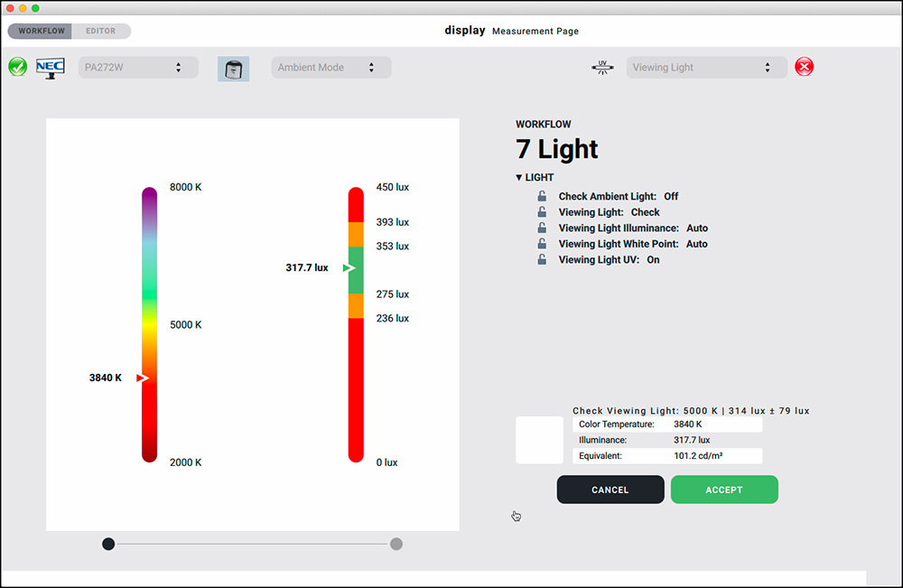Screen dimensions: 903x588
Task: Click the Equivalent 101.2 cd/m² value
Action: [698, 455]
